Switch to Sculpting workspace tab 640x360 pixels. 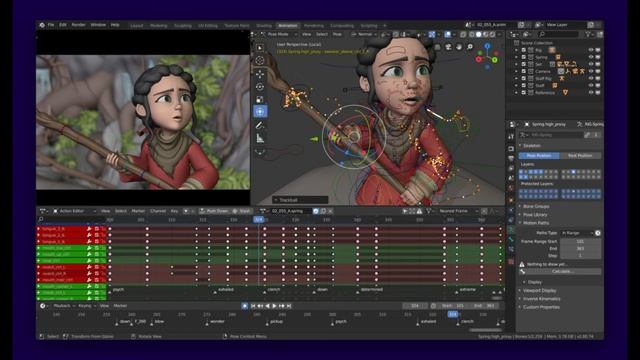click(183, 25)
